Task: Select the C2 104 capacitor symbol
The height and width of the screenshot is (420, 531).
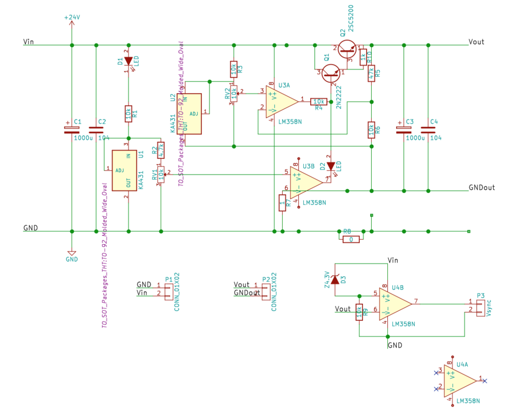Action: tap(96, 130)
